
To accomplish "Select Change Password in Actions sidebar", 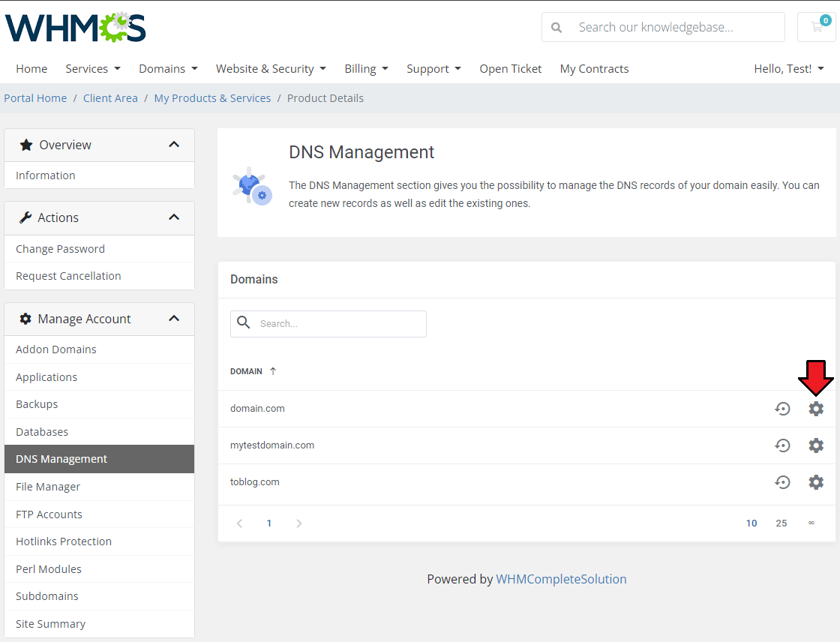I will [99, 249].
